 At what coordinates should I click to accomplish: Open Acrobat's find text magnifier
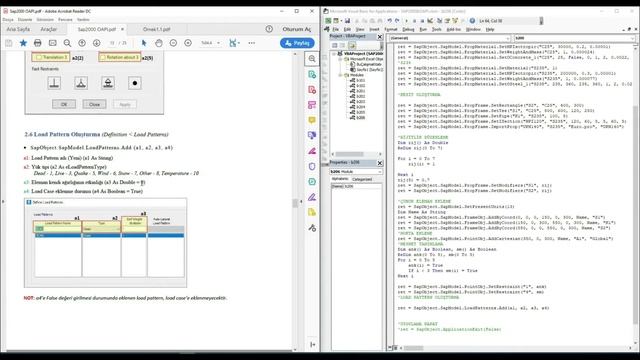tap(67, 43)
